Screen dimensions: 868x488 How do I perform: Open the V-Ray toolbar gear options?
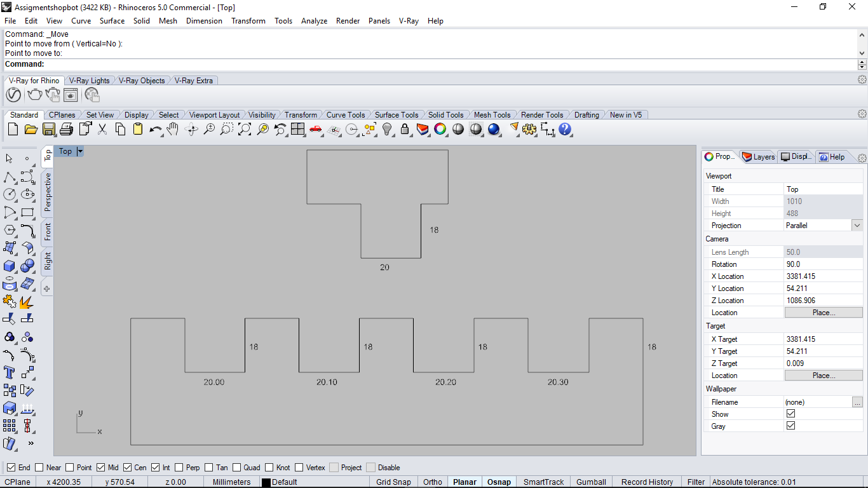[862, 79]
